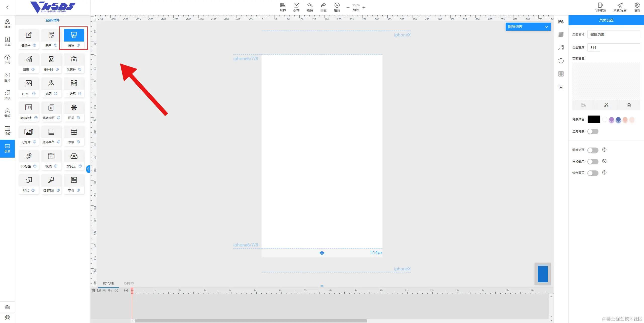Screen dimensions: 644x323
Task: Collapse the left plugin panel arrow
Action: tap(88, 169)
